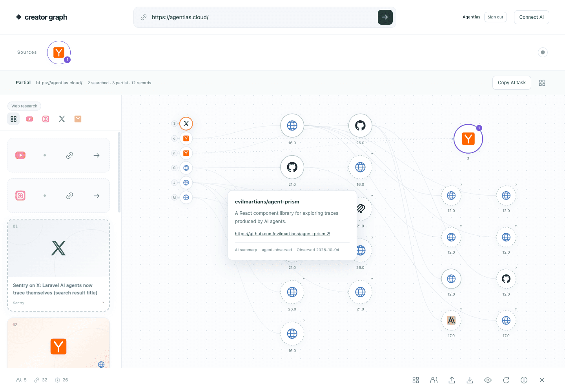Click the refresh icon in bottom toolbar
This screenshot has height=392, width=565.
coord(506,380)
